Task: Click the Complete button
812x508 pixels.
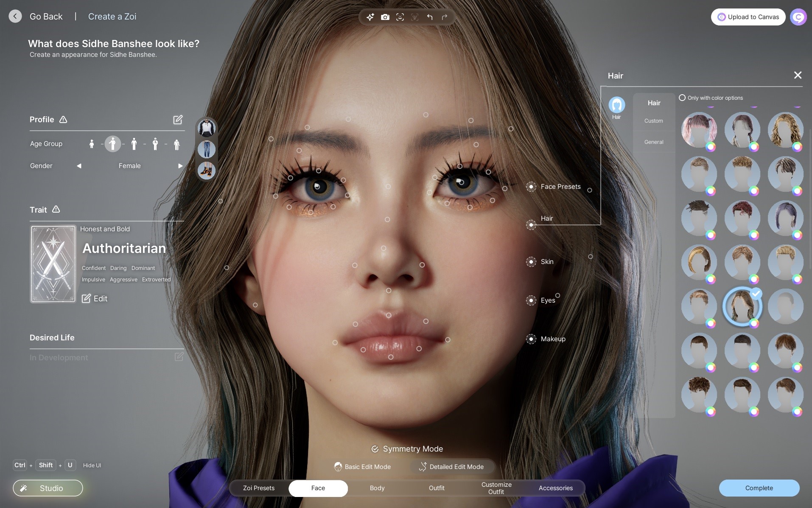Action: click(x=759, y=488)
